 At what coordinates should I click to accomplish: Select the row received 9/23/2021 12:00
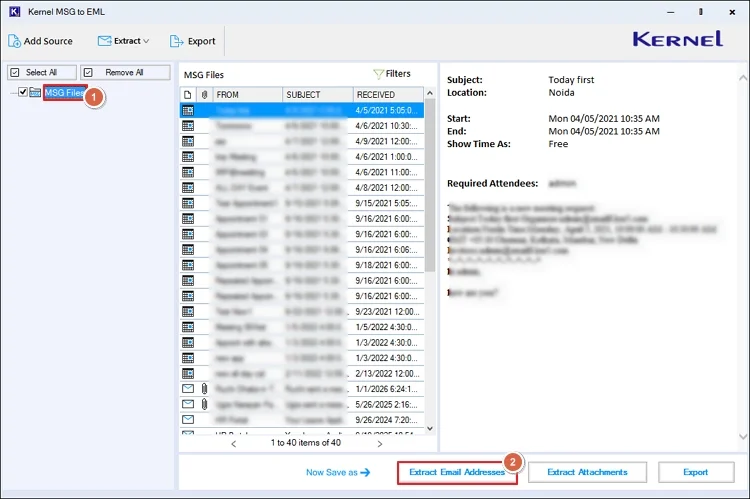point(302,311)
